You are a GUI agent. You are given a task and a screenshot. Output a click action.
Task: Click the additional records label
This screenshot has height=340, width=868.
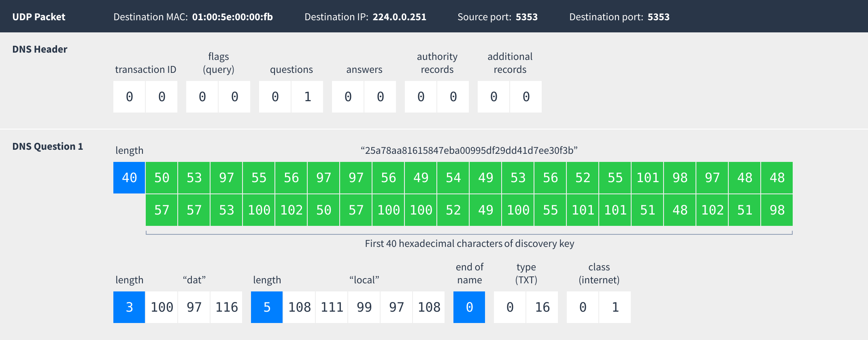(510, 63)
